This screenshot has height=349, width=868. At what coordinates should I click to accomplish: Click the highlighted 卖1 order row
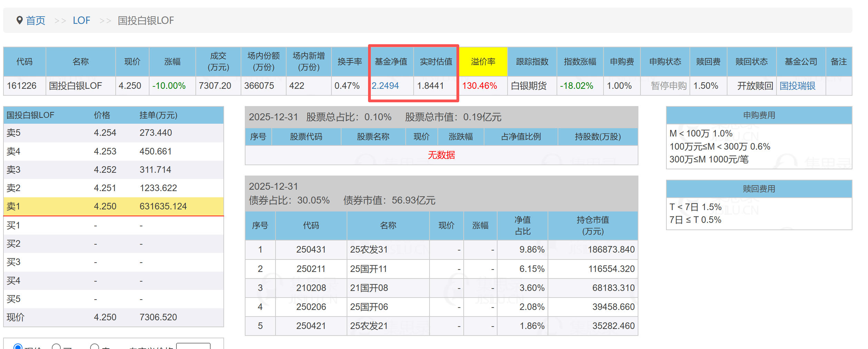pos(113,206)
